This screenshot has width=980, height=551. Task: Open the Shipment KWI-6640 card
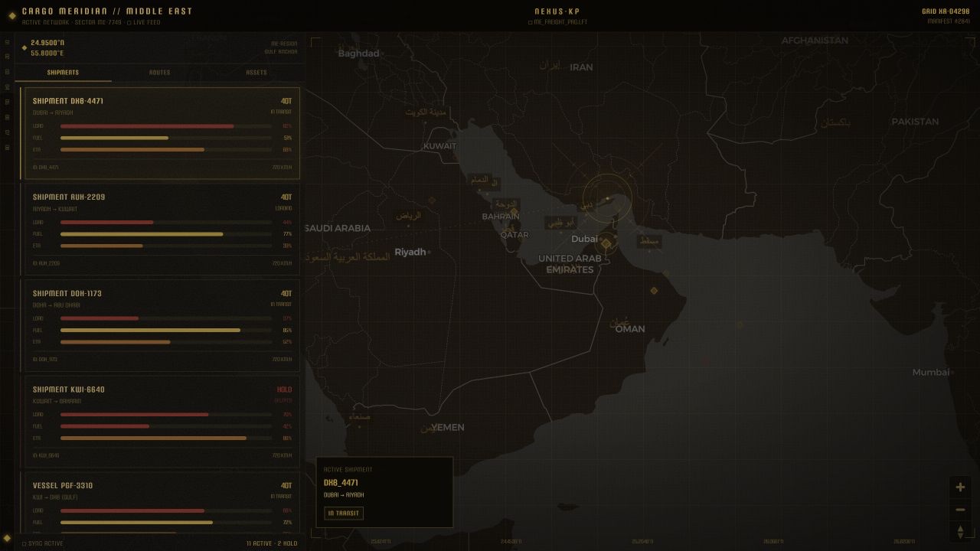pyautogui.click(x=162, y=422)
